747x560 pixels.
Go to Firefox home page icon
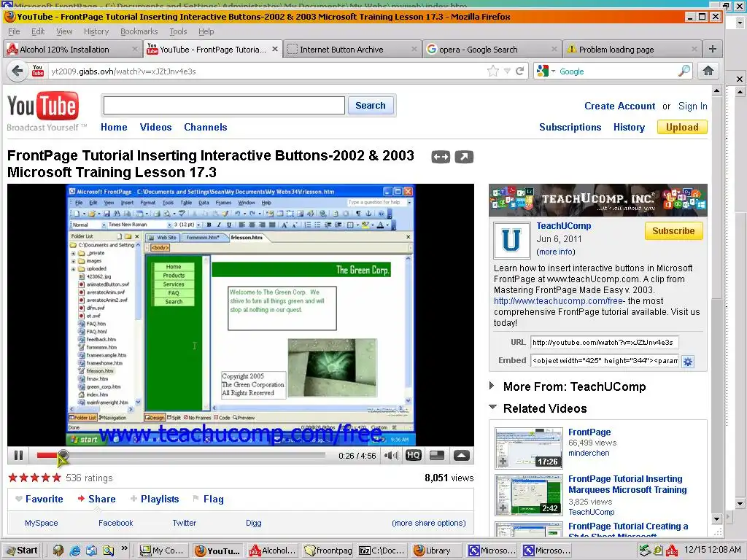(x=708, y=71)
